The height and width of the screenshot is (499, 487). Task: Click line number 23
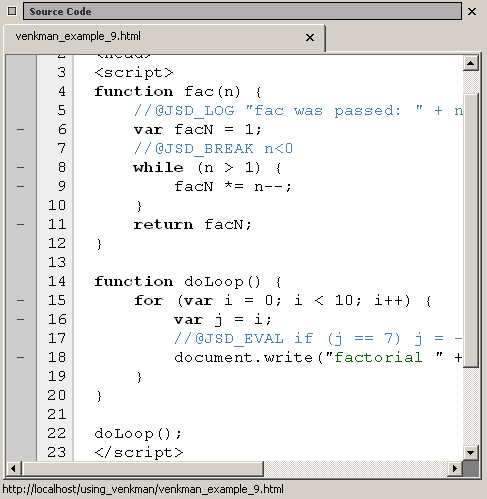coord(57,452)
